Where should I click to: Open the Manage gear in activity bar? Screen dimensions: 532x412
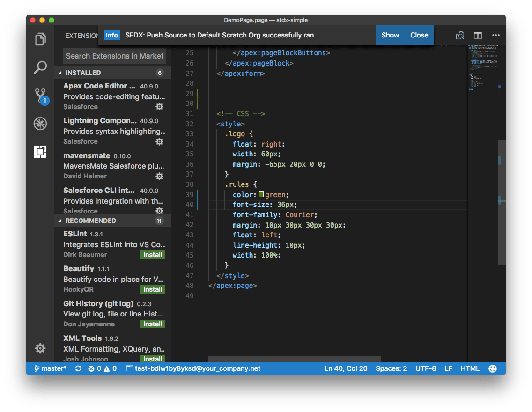(40, 348)
